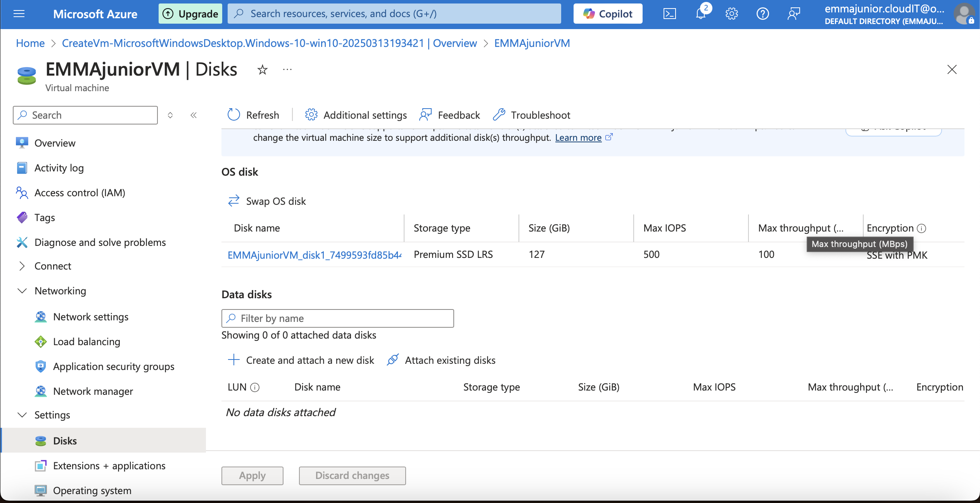980x503 pixels.
Task: Click the Upgrade button
Action: pyautogui.click(x=190, y=14)
